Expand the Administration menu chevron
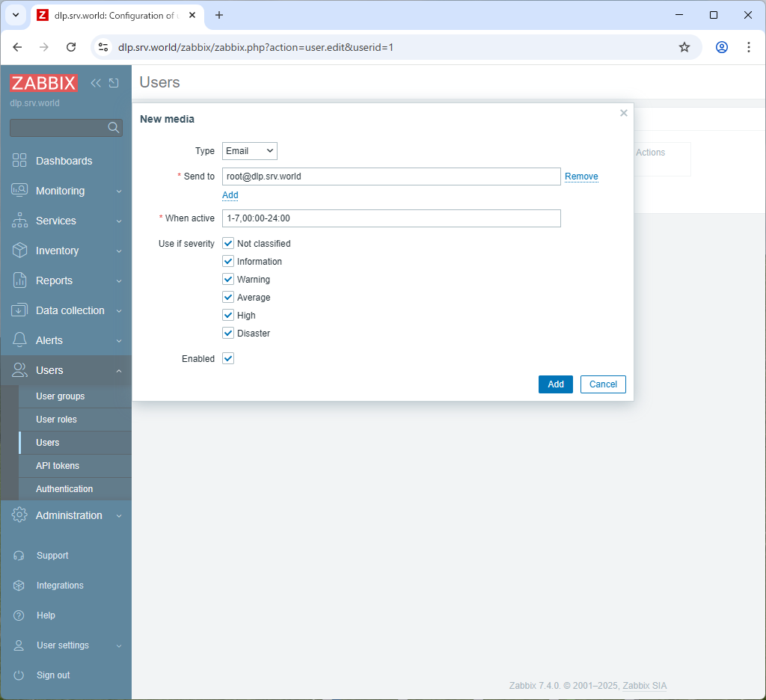The height and width of the screenshot is (700, 766). tap(119, 515)
